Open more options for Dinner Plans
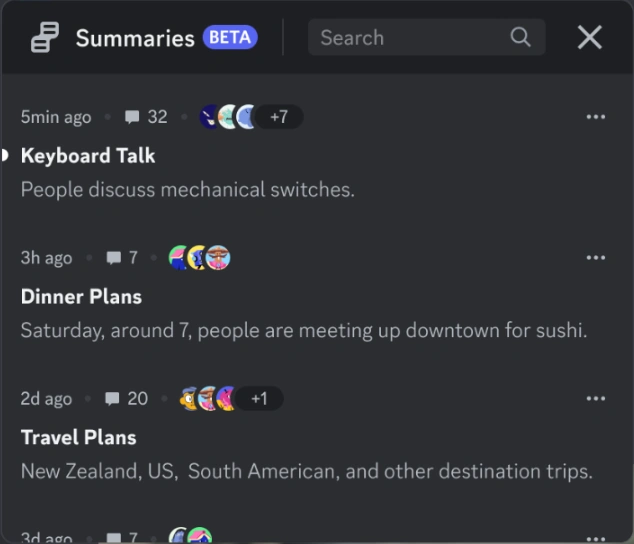 (596, 258)
